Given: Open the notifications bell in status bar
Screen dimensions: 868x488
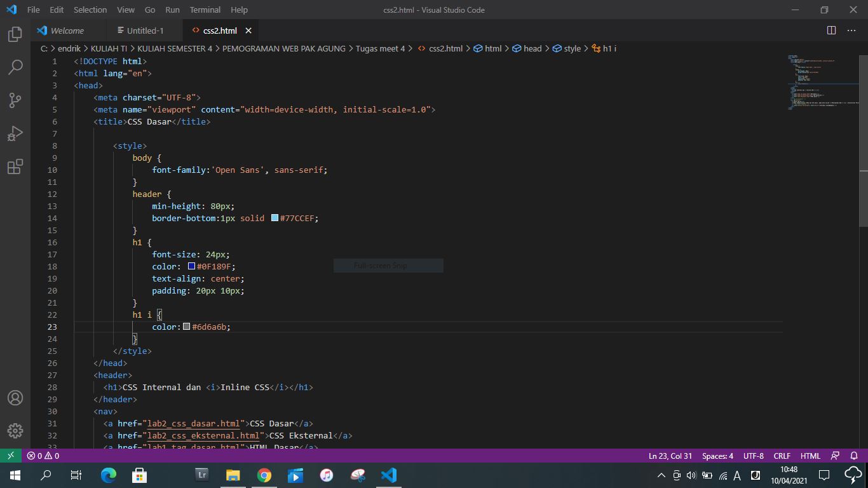Looking at the screenshot, I should [854, 456].
